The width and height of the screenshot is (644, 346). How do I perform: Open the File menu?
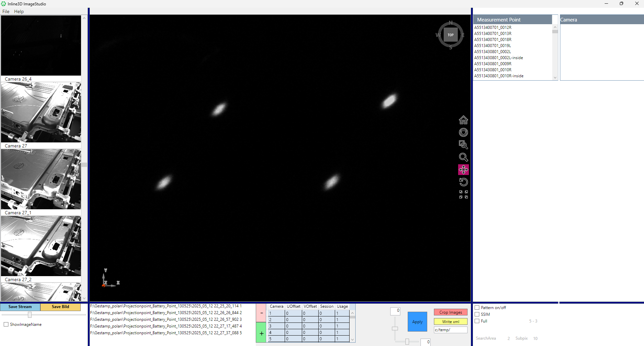pyautogui.click(x=6, y=11)
